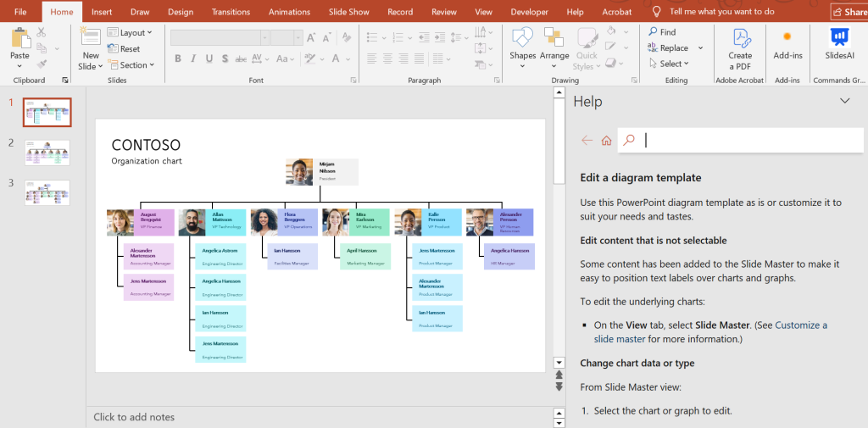Select the second slide thumbnail
Image resolution: width=868 pixels, height=428 pixels.
pyautogui.click(x=47, y=153)
